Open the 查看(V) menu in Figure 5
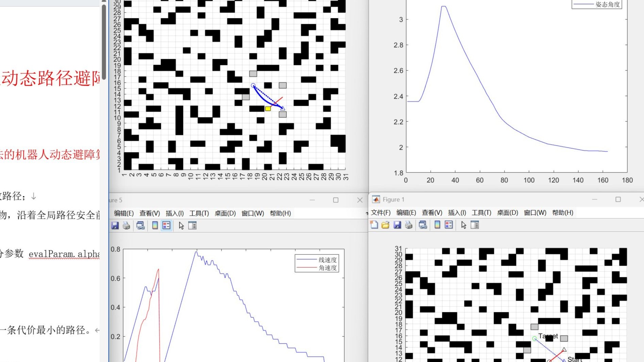644x362 pixels. pos(150,213)
